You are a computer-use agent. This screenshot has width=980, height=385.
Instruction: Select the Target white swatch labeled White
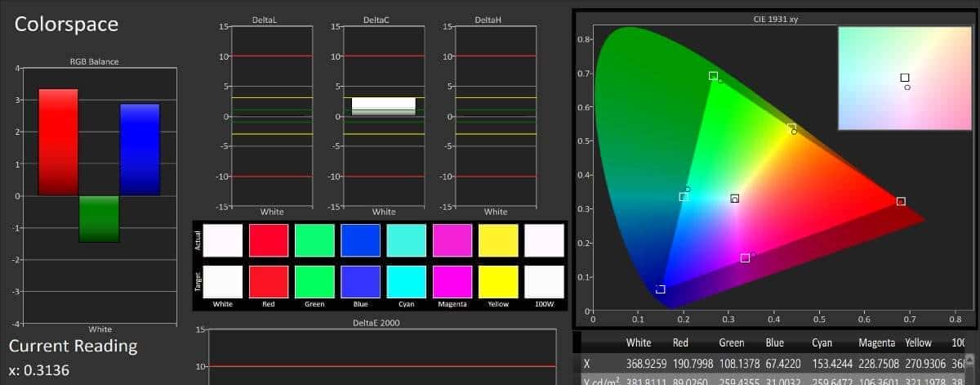pos(223,281)
